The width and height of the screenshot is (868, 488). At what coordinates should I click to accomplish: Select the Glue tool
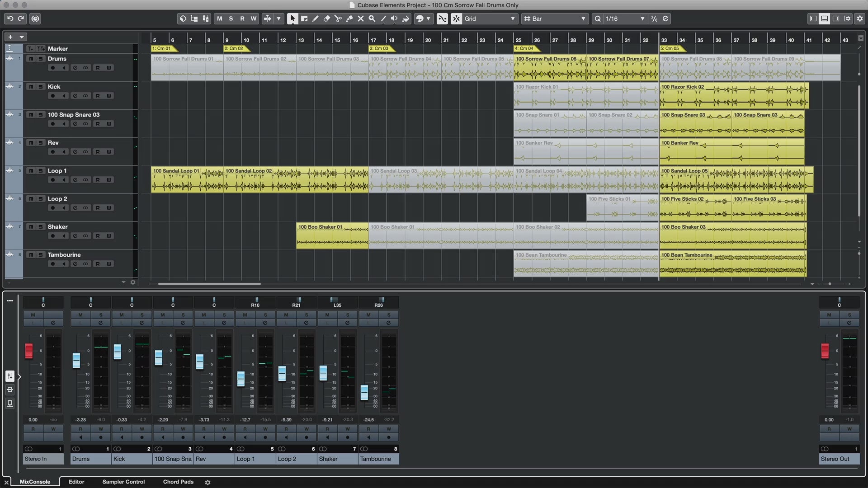(x=349, y=19)
